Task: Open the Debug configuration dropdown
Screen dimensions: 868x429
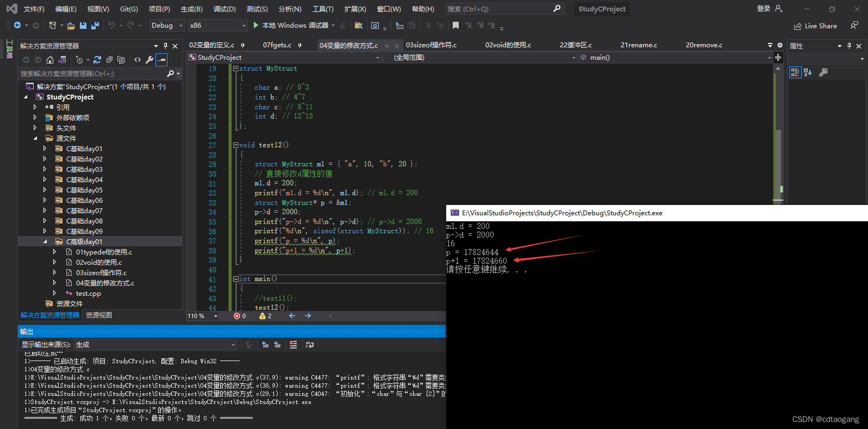Action: click(166, 26)
